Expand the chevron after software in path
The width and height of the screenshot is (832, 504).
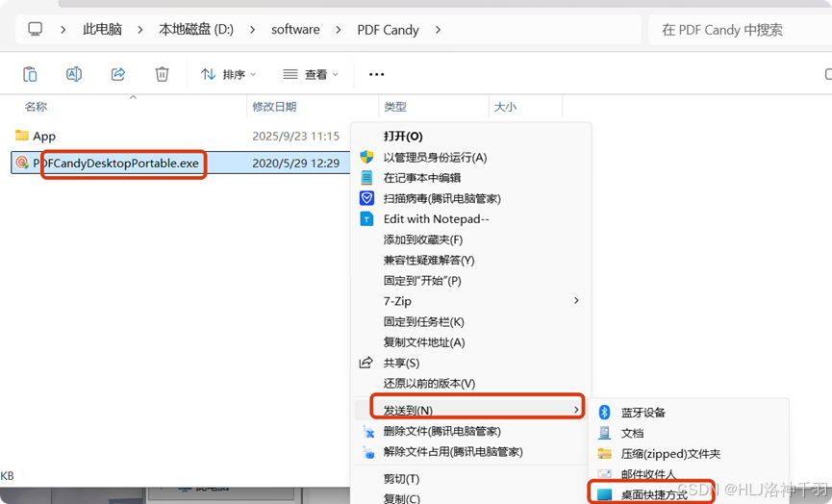point(338,30)
